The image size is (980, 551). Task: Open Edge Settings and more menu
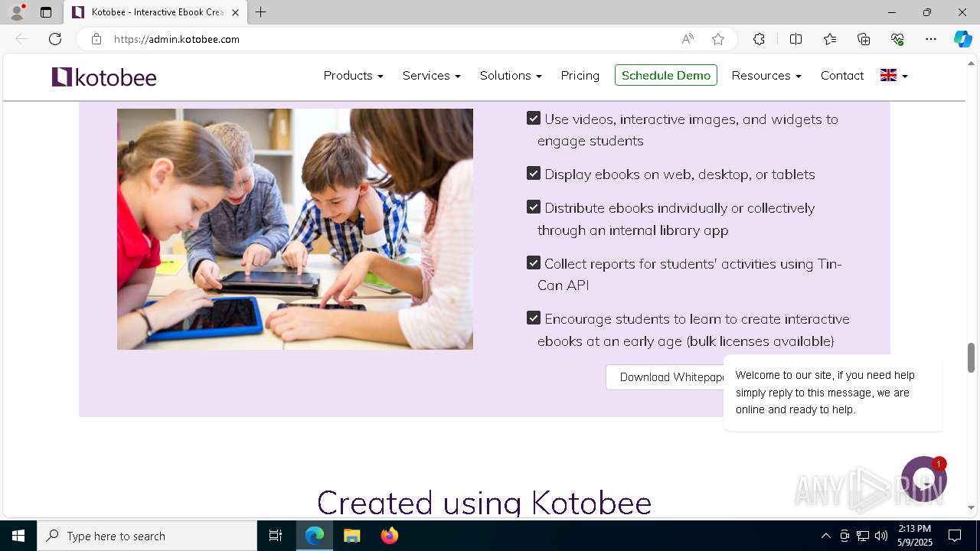pyautogui.click(x=931, y=39)
